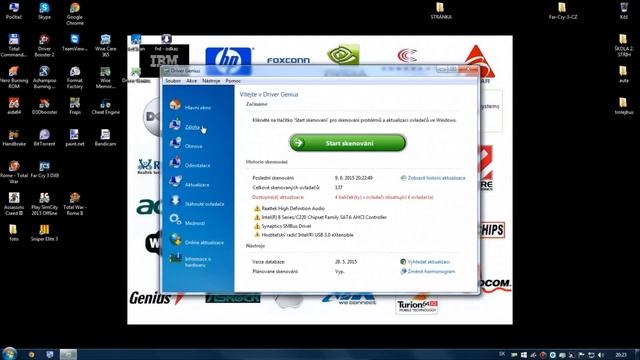Screen dimensions: 640x360
Task: Click the Google Chrome desktop icon
Action: click(75, 14)
